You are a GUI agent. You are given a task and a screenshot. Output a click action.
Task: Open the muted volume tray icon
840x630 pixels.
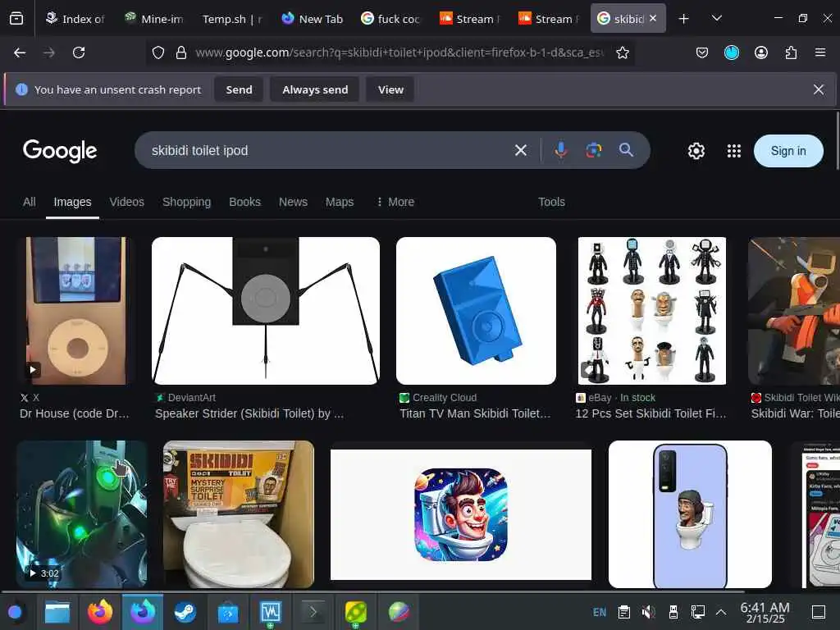[x=648, y=612]
